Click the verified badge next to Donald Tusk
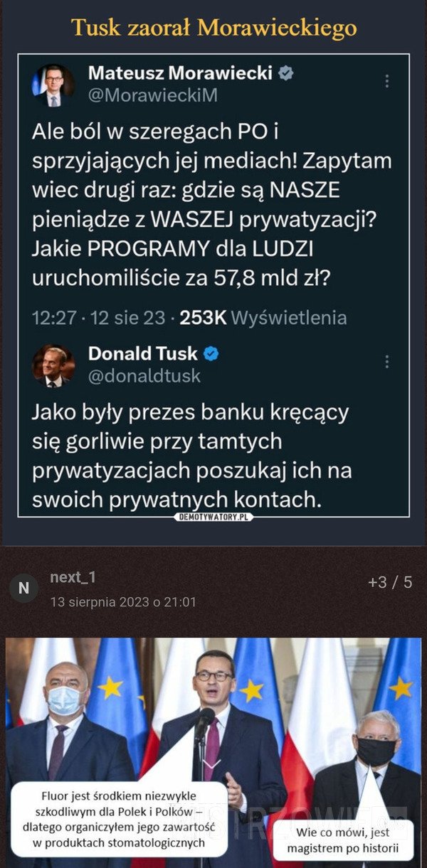 tap(211, 353)
